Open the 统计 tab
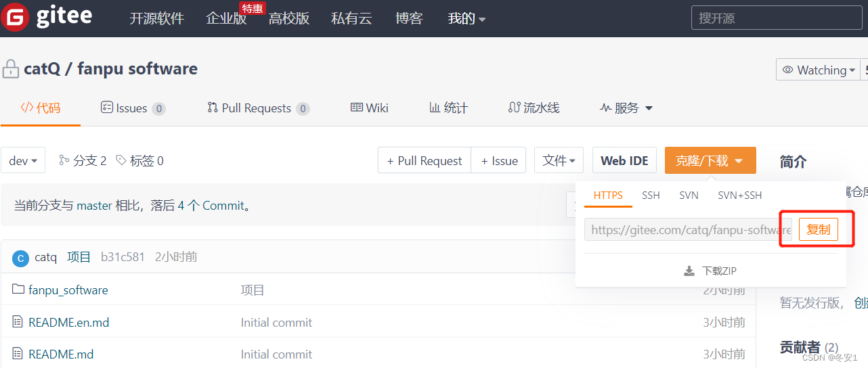This screenshot has height=368, width=868. (x=448, y=108)
